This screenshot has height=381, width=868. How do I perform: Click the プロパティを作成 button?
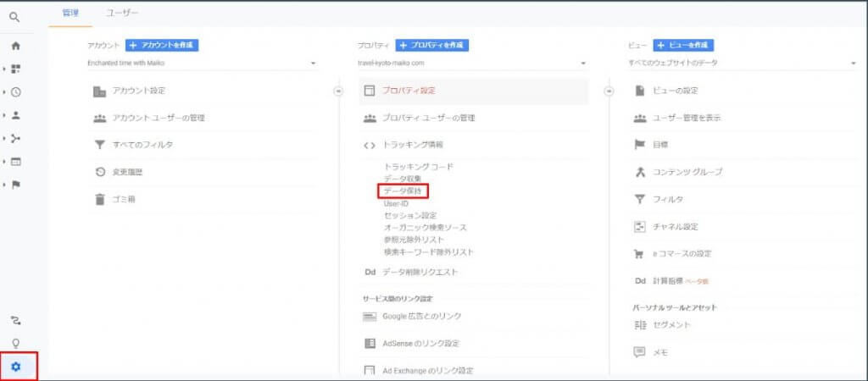[431, 45]
